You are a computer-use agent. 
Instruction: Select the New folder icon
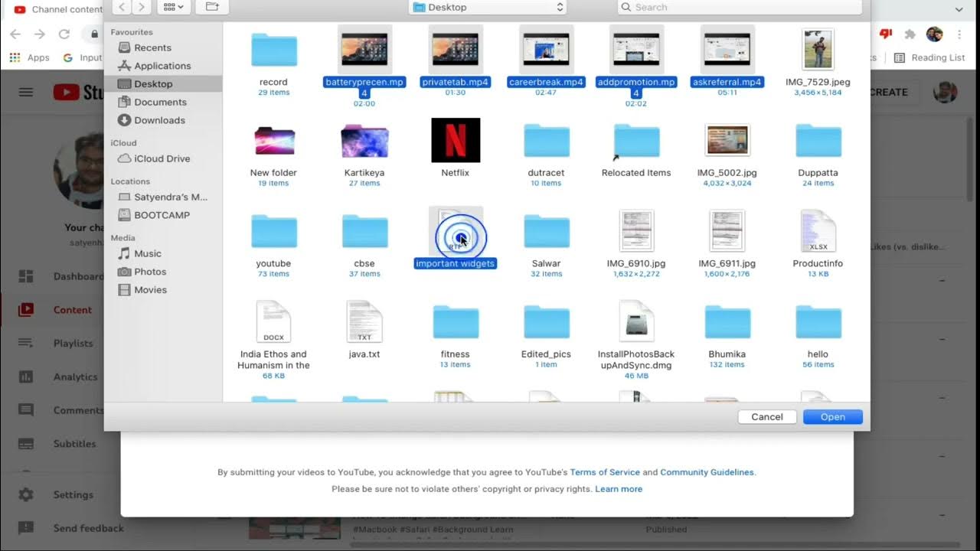pyautogui.click(x=274, y=141)
